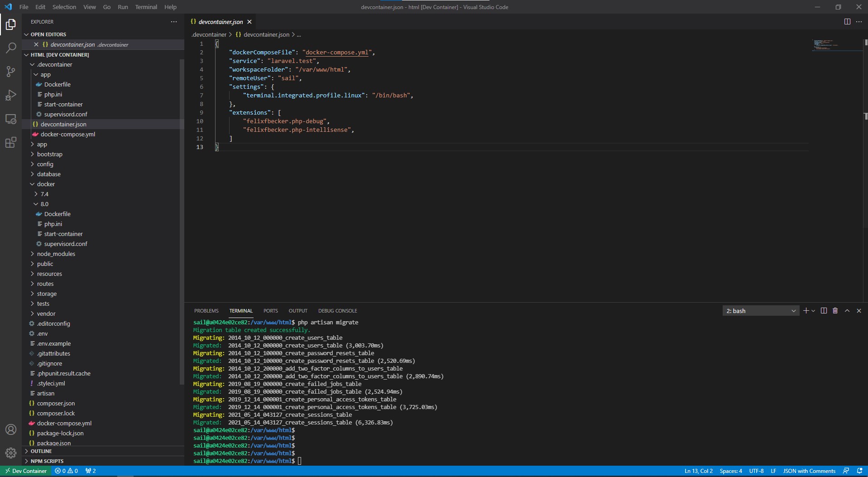
Task: Maximize the terminal panel
Action: (847, 311)
